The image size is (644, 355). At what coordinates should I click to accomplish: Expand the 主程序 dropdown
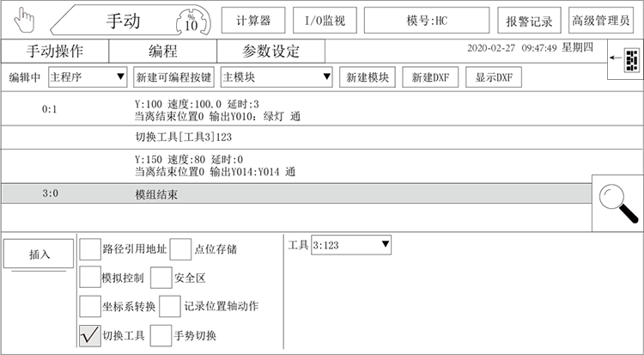tap(88, 77)
